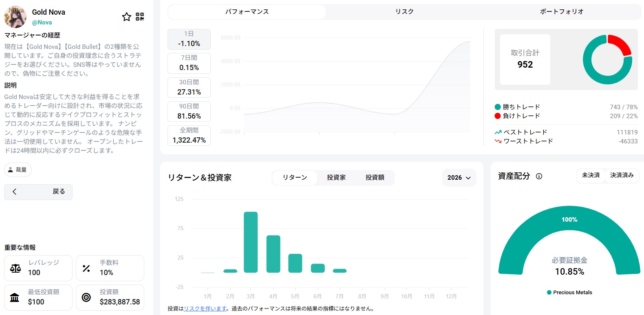Click the June return bar
The width and height of the screenshot is (644, 315).
pyautogui.click(x=318, y=268)
